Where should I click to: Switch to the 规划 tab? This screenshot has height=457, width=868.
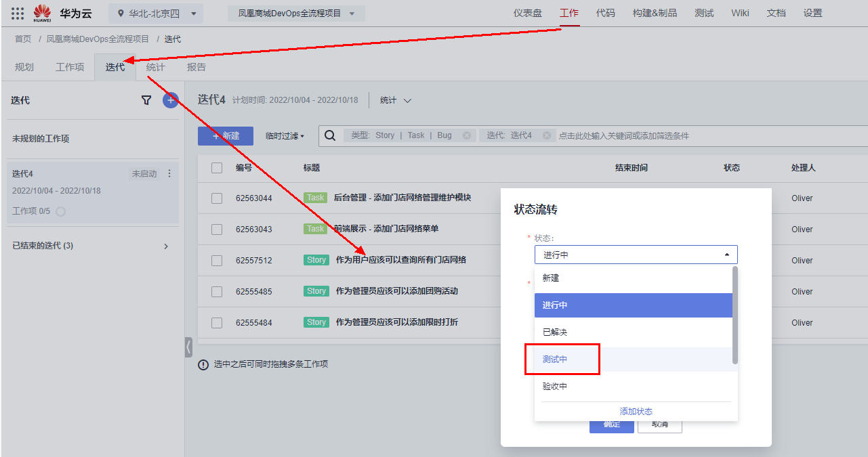pos(24,67)
